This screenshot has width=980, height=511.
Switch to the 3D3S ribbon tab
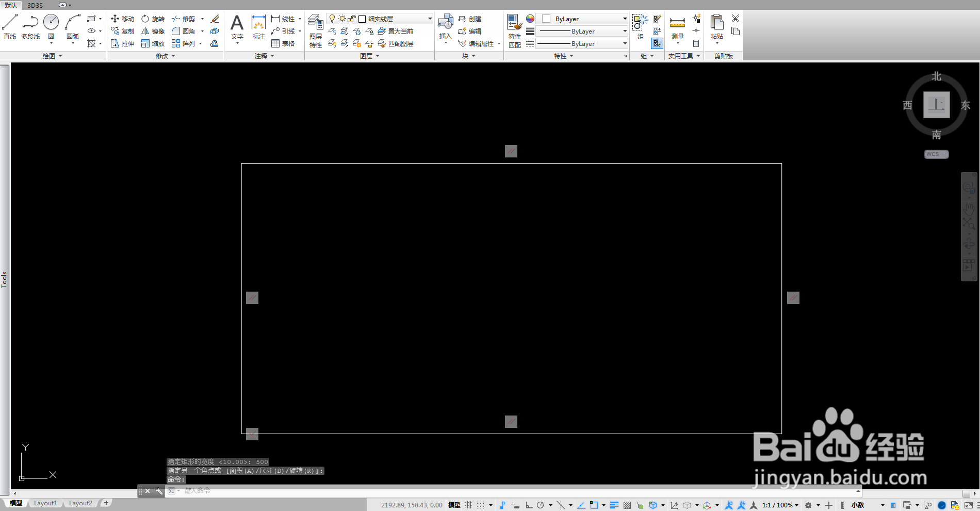point(35,5)
